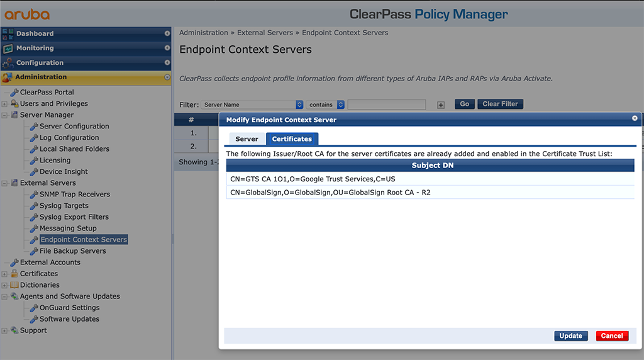Click the Log Configuration wrench icon
The width and height of the screenshot is (644, 360).
pyautogui.click(x=34, y=138)
